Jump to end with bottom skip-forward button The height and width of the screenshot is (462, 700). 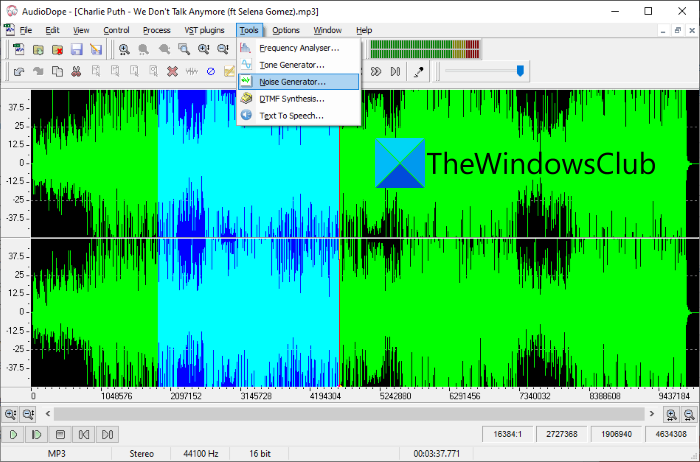coord(107,434)
